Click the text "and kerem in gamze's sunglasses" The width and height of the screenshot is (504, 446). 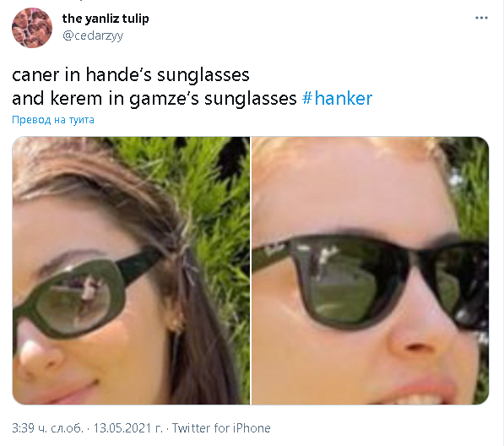pos(154,98)
